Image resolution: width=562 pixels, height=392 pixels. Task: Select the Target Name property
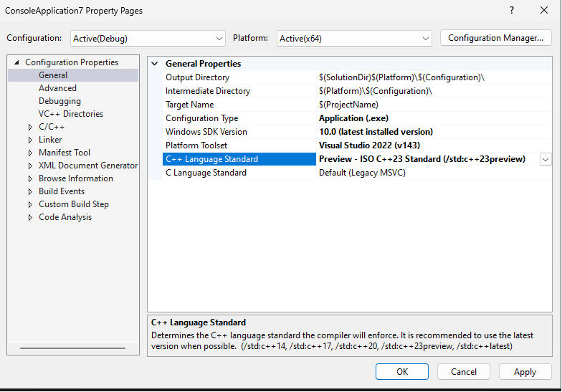[189, 105]
